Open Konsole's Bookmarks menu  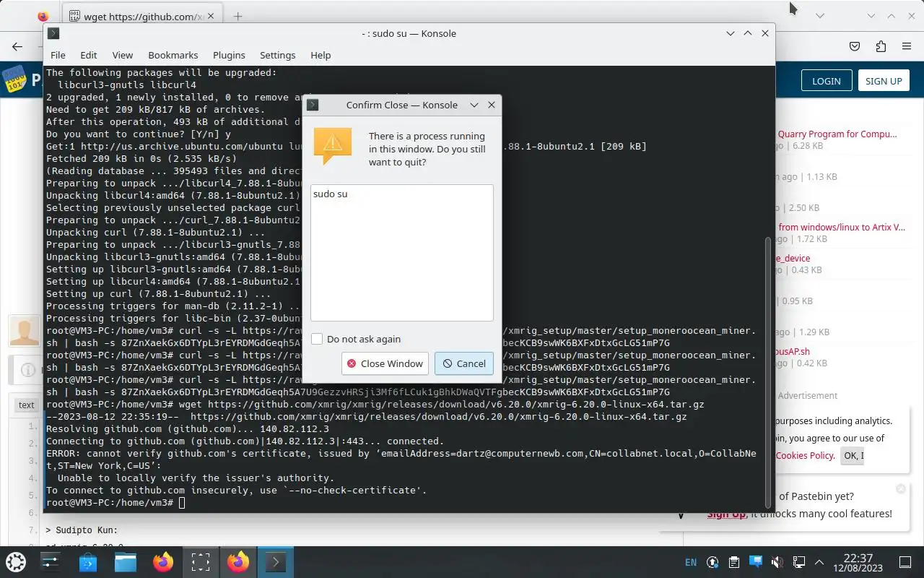173,55
